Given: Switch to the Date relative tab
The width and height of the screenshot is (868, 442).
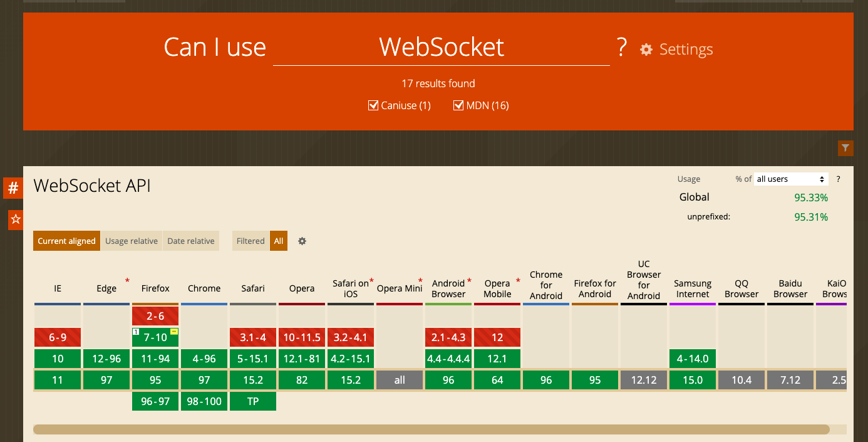Looking at the screenshot, I should [x=190, y=241].
